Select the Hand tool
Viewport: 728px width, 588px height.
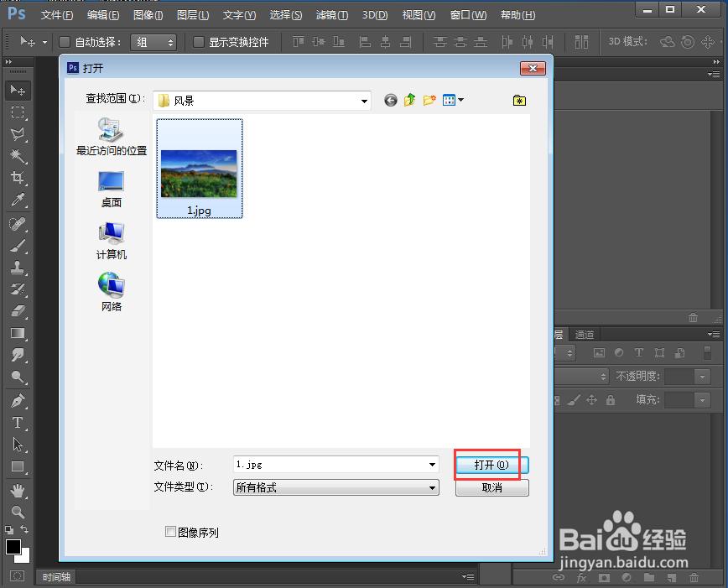pos(18,491)
